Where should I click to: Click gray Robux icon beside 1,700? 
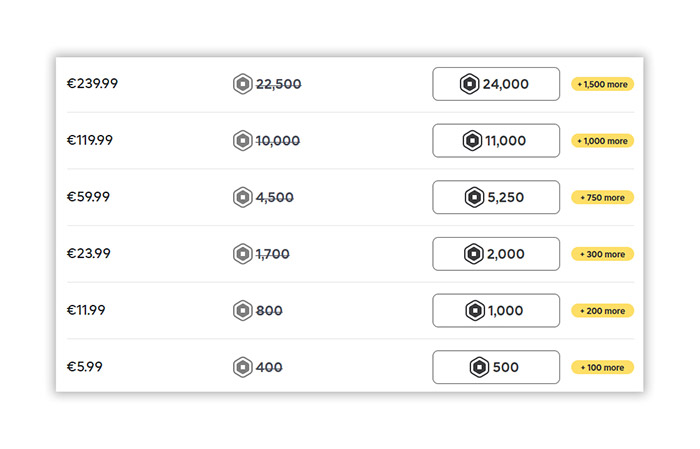point(242,254)
